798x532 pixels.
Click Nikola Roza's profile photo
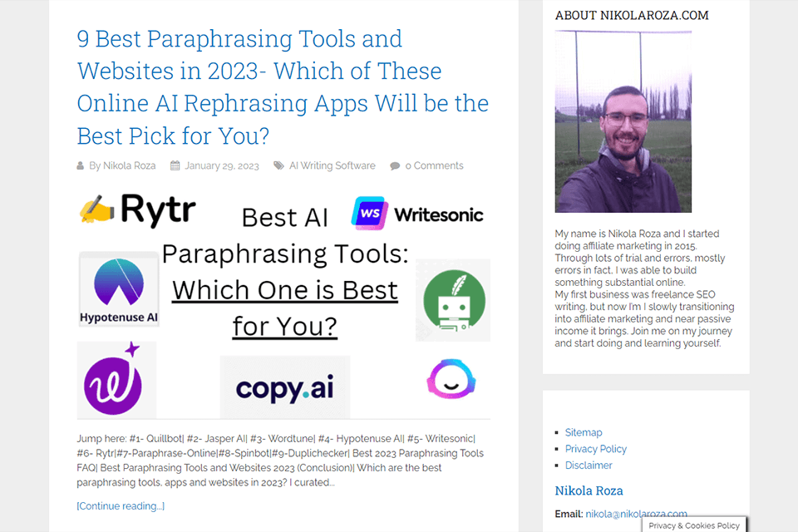pos(623,121)
